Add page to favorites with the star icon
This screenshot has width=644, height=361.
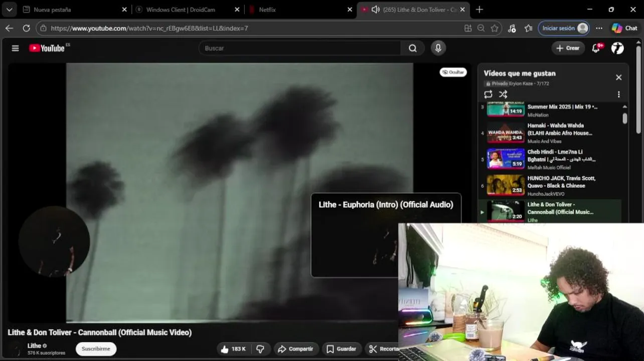[495, 28]
